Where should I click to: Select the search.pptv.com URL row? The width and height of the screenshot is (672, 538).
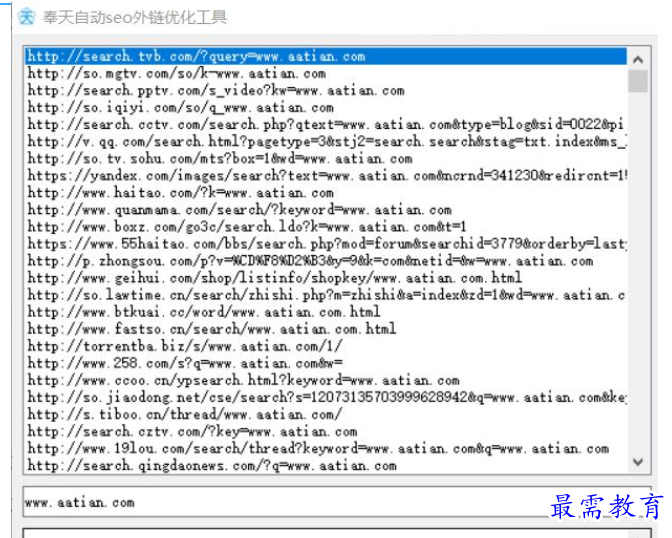point(326,90)
